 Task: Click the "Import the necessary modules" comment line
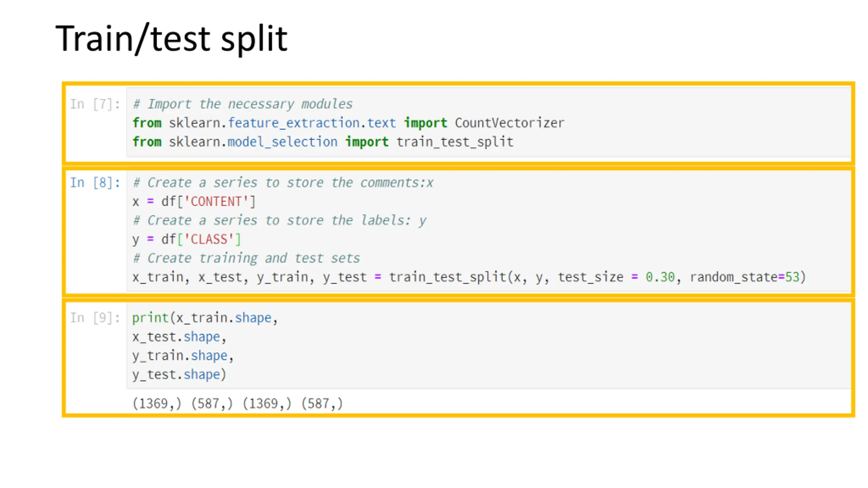click(x=243, y=104)
